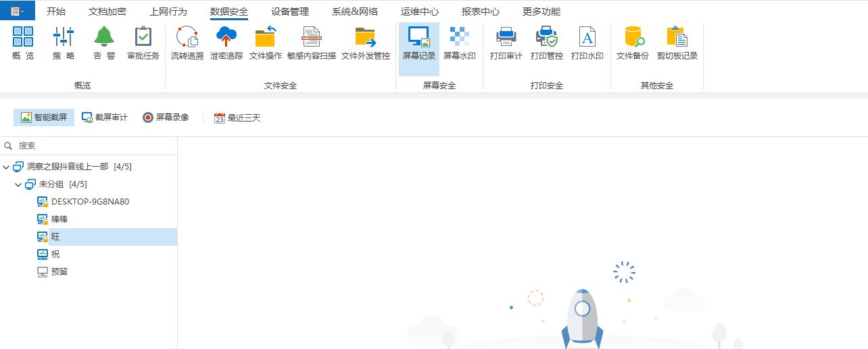Screen dimensions: 868x349
Task: Select the 屏幕录像 button
Action: coord(166,117)
